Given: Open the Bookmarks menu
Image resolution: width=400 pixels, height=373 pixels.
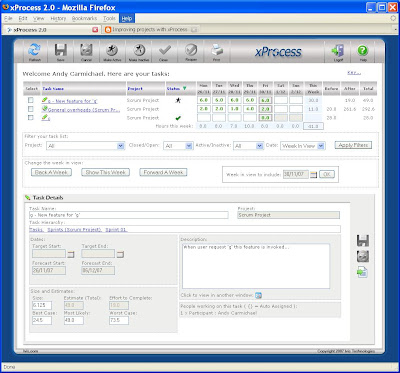Looking at the screenshot, I should point(84,18).
